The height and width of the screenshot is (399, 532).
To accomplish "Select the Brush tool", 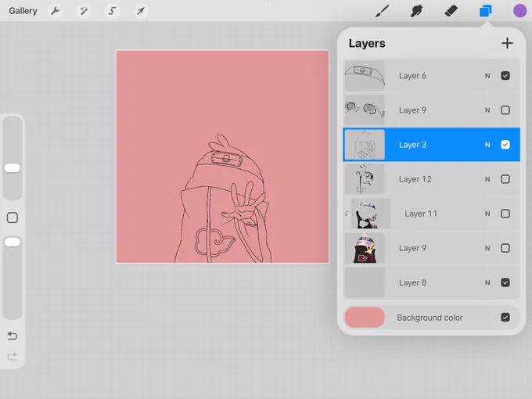I will [383, 11].
